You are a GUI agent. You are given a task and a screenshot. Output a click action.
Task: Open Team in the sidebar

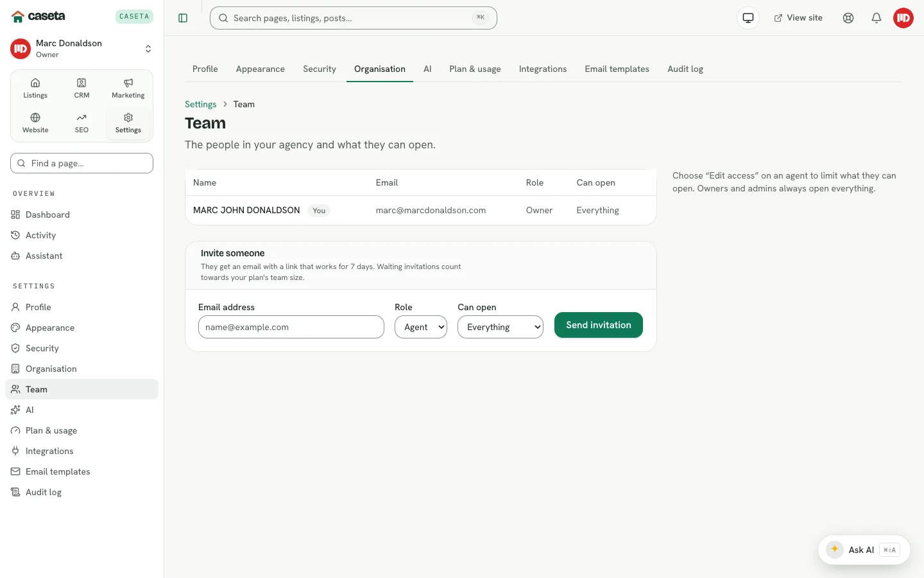click(81, 389)
